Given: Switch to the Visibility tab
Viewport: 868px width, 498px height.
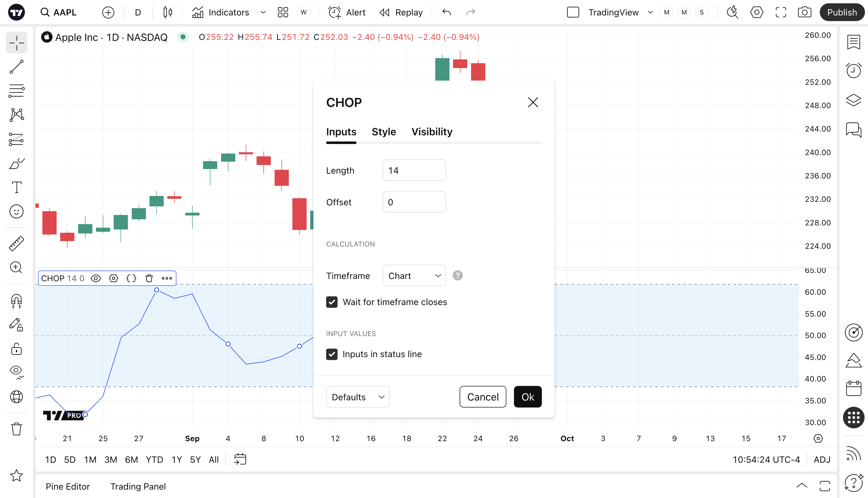Looking at the screenshot, I should 432,132.
